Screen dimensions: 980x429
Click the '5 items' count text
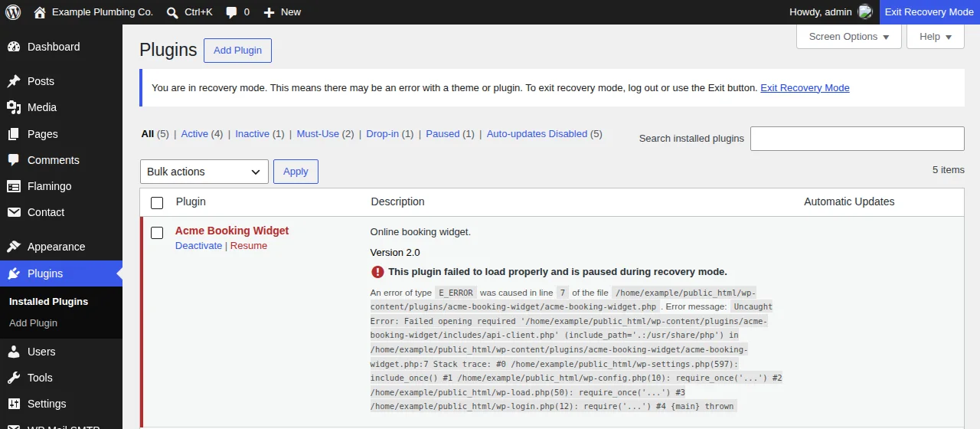click(949, 170)
